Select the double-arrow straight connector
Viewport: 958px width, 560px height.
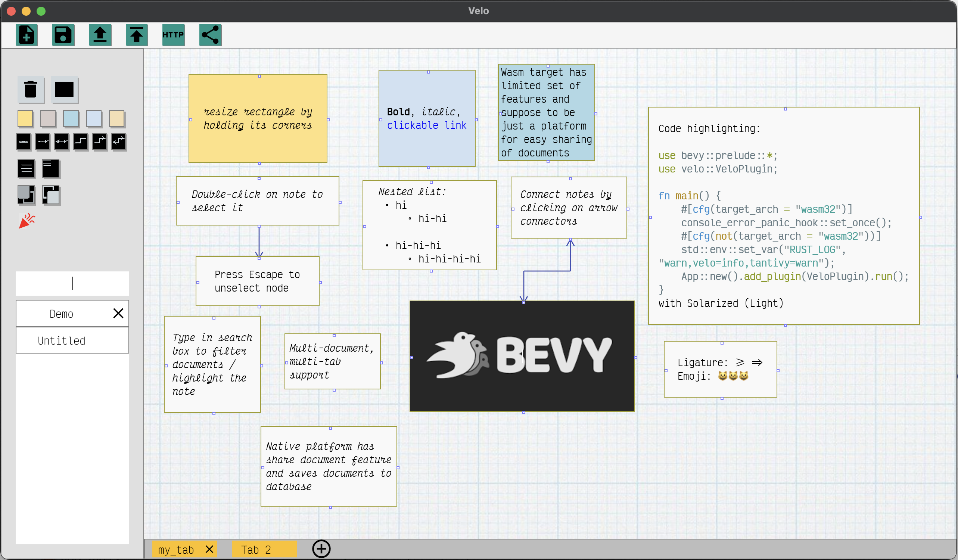[62, 142]
